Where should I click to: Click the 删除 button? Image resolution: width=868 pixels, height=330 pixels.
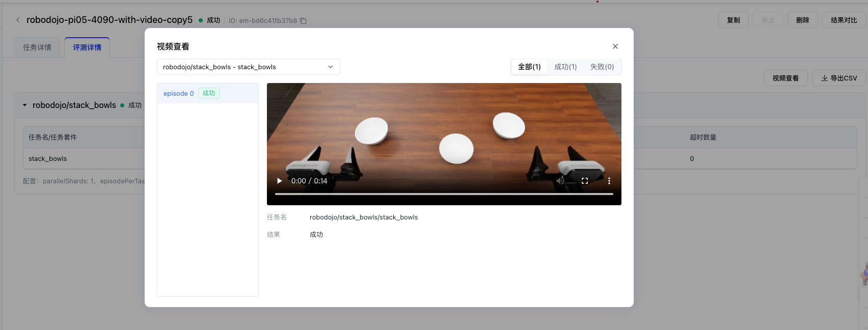tap(803, 20)
